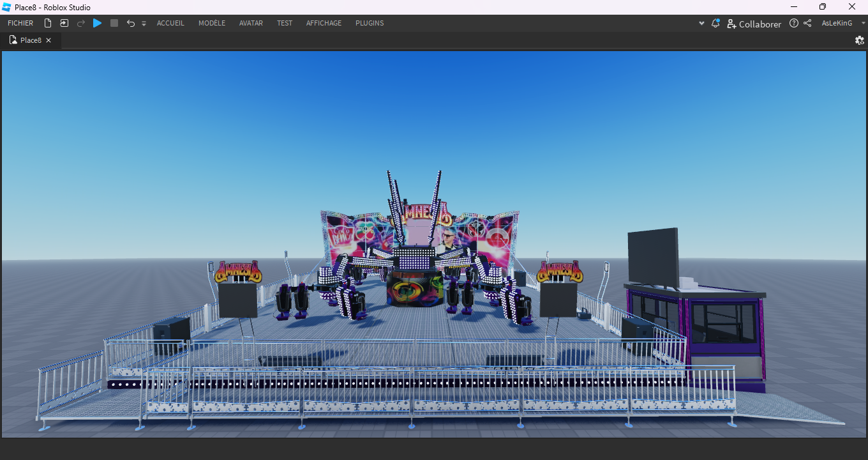
Task: Open the AsLeKinG account dropdown
Action: 843,23
